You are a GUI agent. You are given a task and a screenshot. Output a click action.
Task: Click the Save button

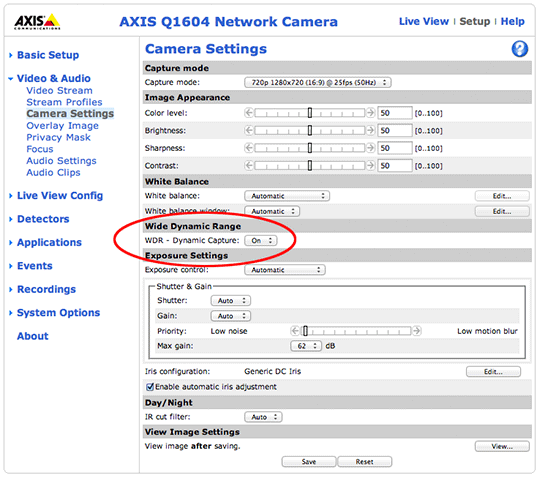point(309,462)
